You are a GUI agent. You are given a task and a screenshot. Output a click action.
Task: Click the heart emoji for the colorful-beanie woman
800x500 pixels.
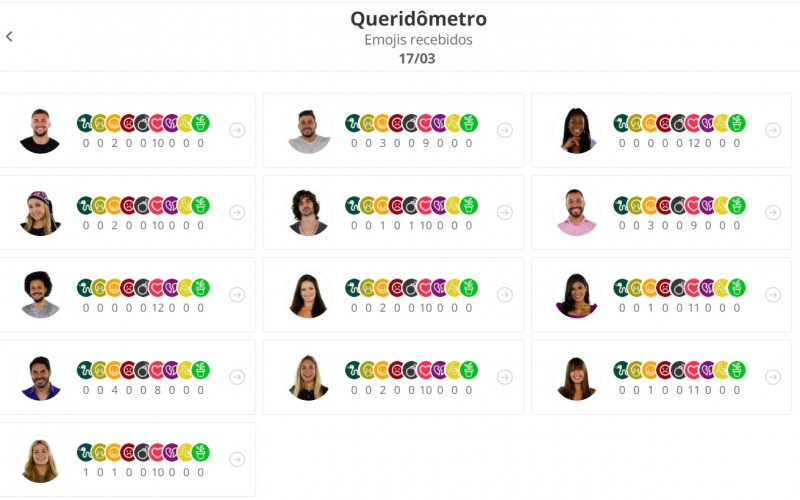click(x=157, y=205)
